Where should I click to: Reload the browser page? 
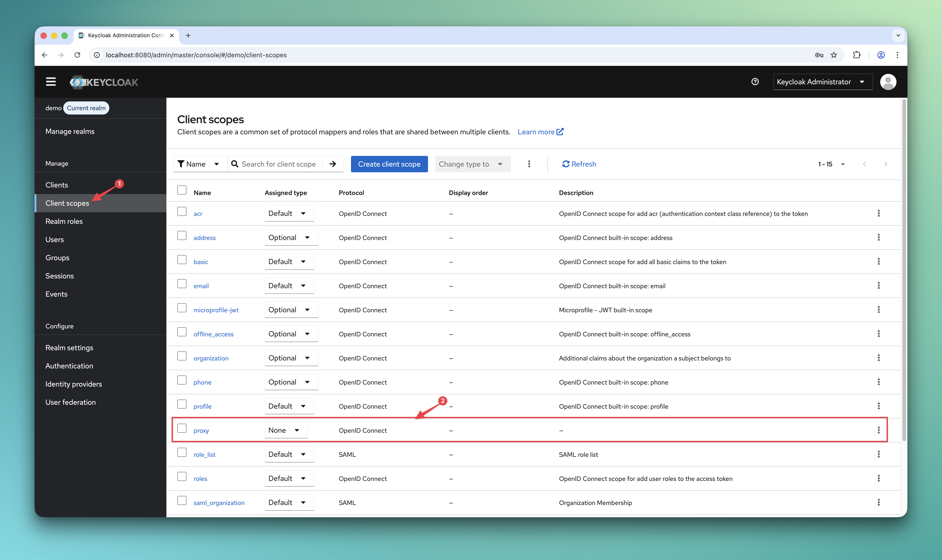(77, 55)
